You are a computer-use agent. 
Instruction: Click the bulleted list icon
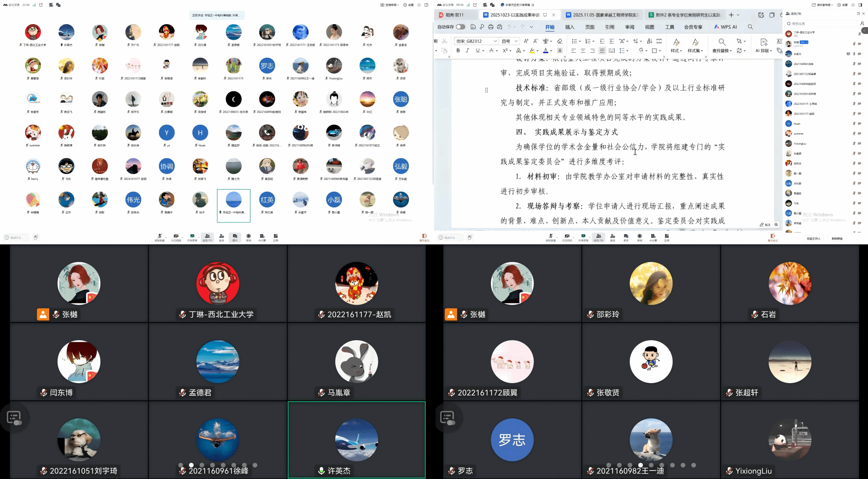pyautogui.click(x=574, y=41)
